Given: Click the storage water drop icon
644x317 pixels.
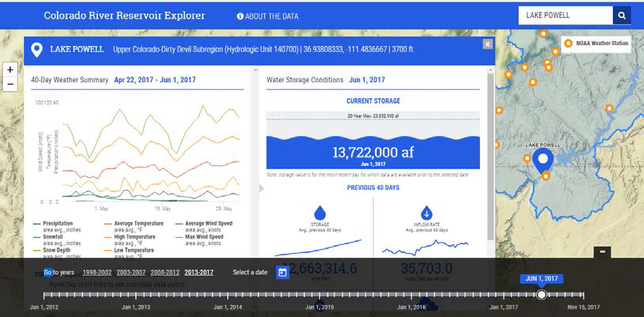Looking at the screenshot, I should (319, 213).
